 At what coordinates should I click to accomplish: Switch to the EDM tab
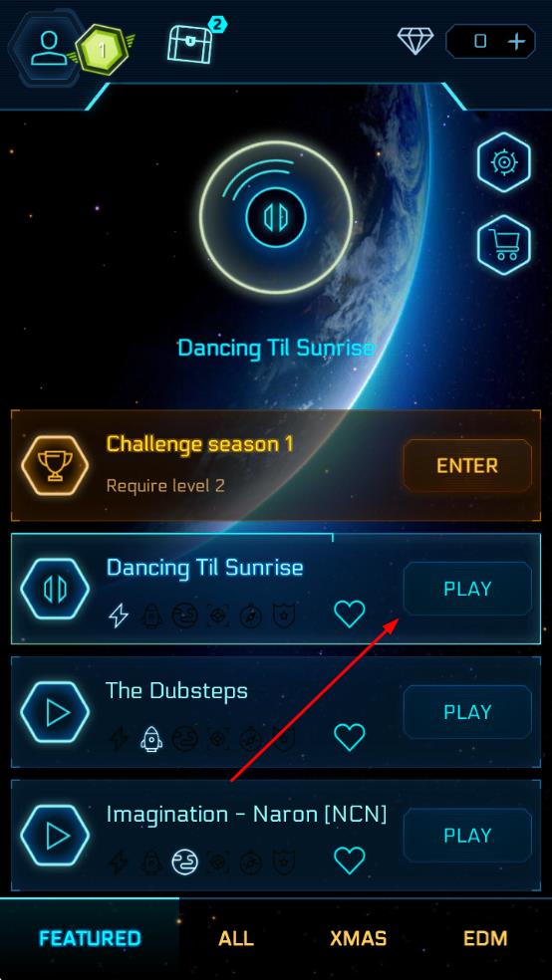pos(485,938)
